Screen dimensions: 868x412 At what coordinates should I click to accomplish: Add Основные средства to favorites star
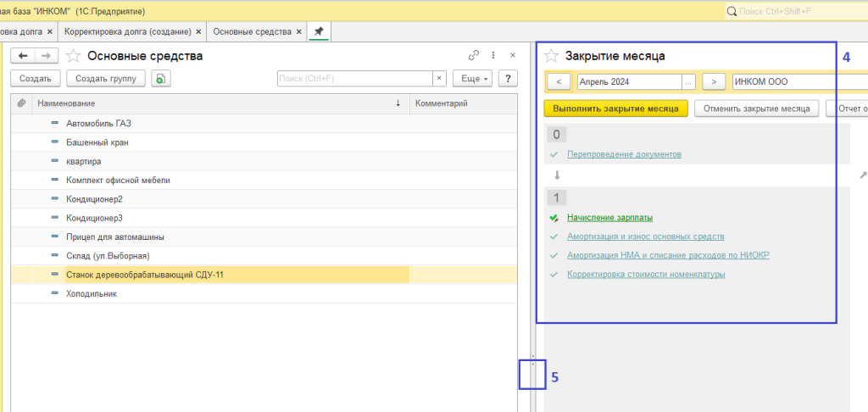74,56
